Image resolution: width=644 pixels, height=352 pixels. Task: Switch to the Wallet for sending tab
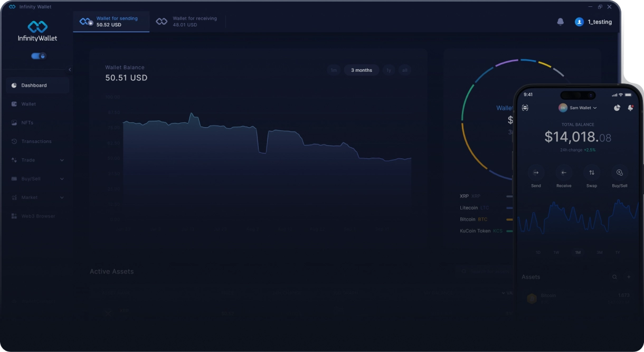pyautogui.click(x=111, y=22)
